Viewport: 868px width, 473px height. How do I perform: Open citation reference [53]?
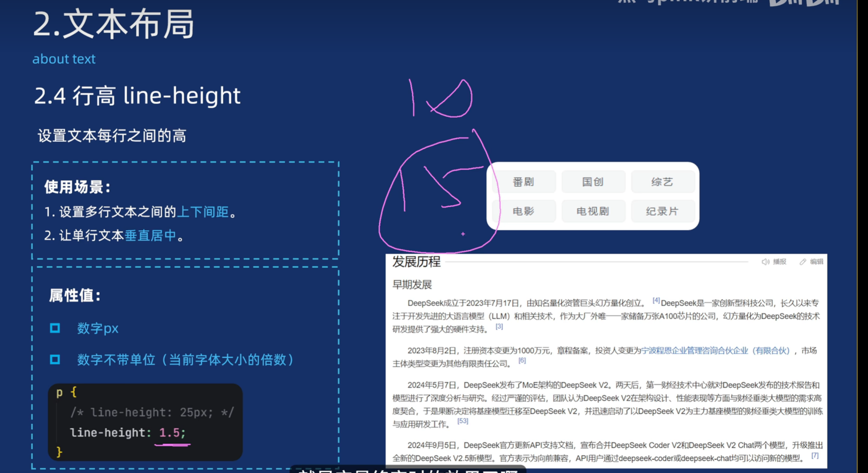pos(463,421)
